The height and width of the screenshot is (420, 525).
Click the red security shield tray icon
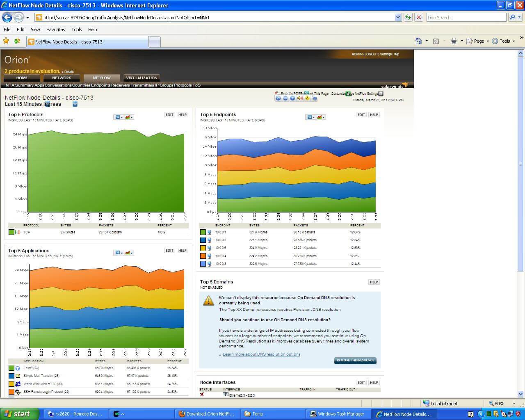[x=518, y=414]
